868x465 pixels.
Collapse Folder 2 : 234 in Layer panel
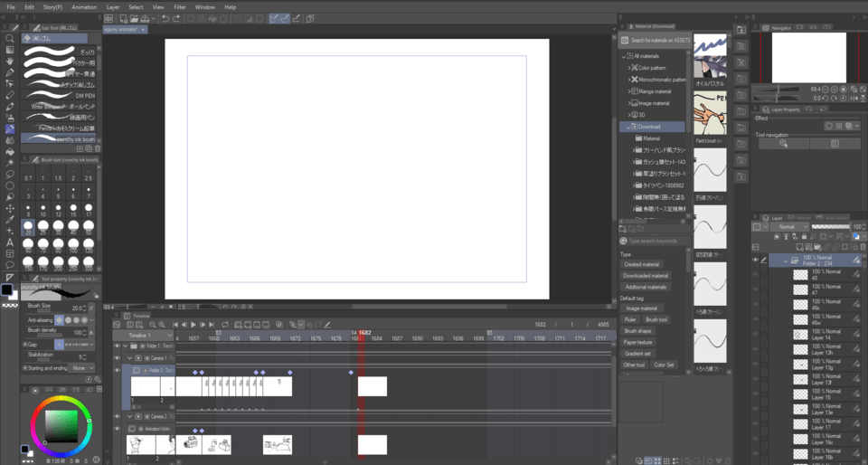pos(786,261)
